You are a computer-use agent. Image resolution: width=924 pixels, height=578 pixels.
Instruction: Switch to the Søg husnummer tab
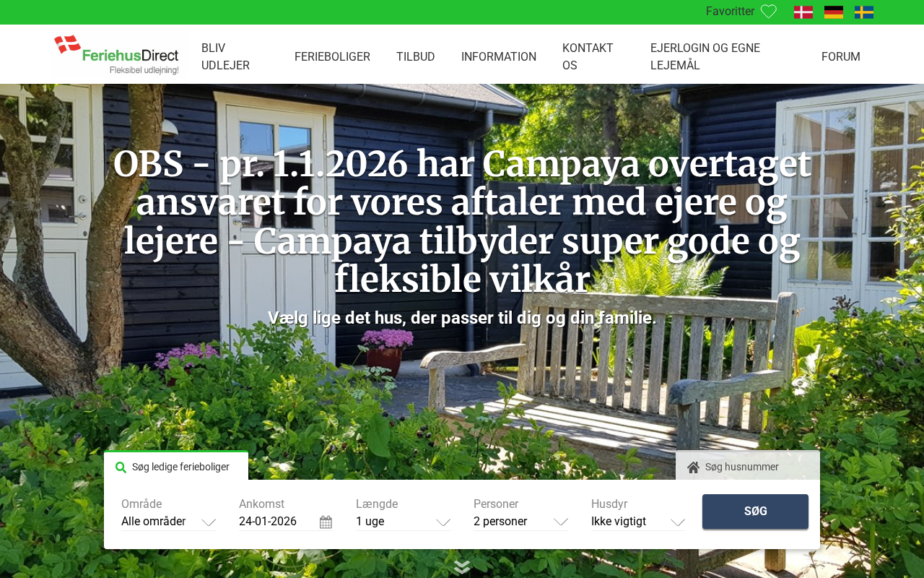(x=748, y=466)
